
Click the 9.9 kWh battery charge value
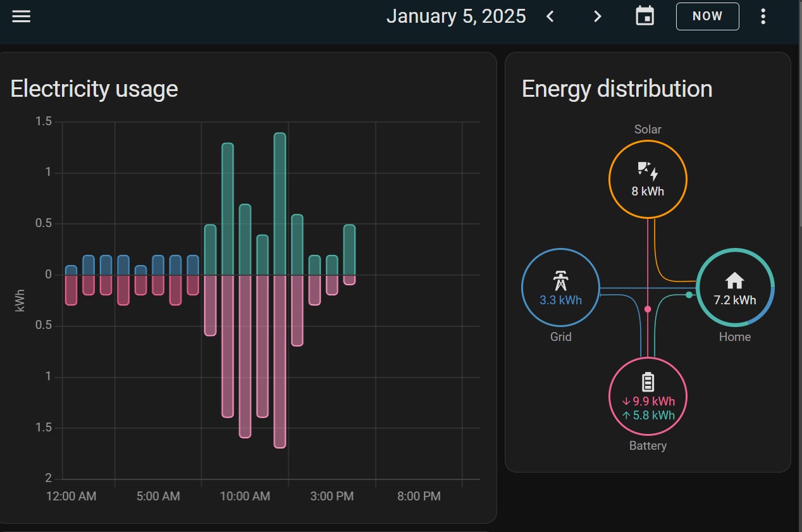(x=653, y=401)
